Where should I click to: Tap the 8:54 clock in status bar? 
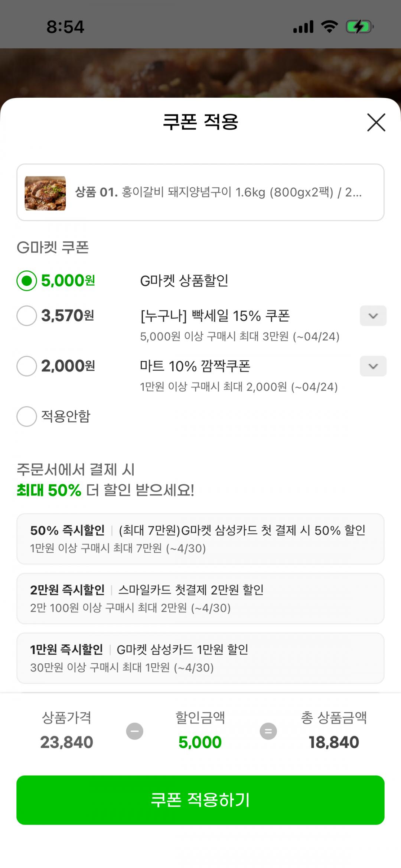pos(65,27)
